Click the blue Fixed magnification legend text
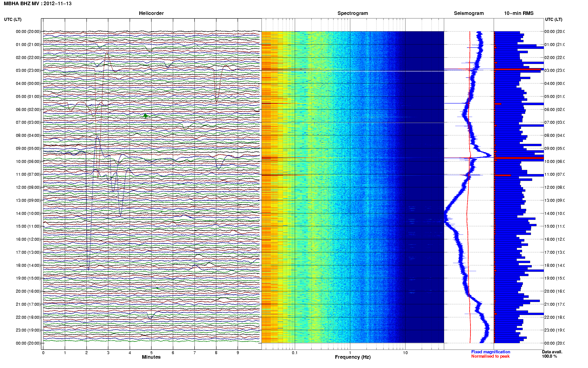Image resolution: width=588 pixels, height=368 pixels. pos(491,352)
